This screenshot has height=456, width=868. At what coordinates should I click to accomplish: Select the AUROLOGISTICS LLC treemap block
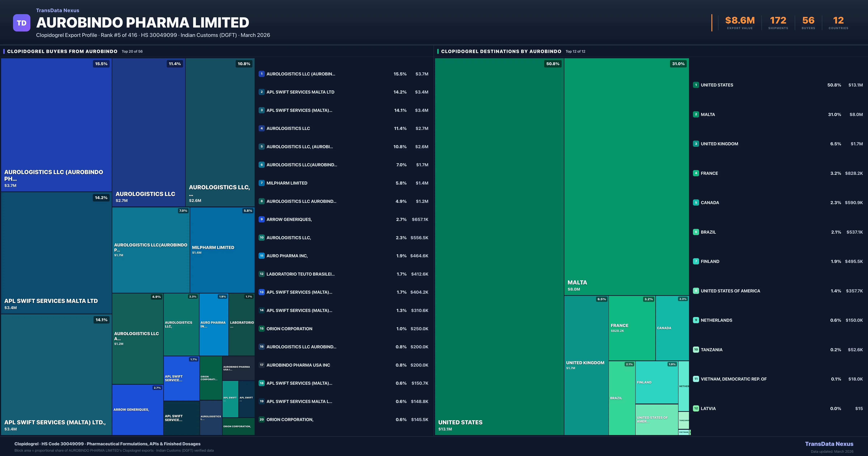tap(149, 132)
